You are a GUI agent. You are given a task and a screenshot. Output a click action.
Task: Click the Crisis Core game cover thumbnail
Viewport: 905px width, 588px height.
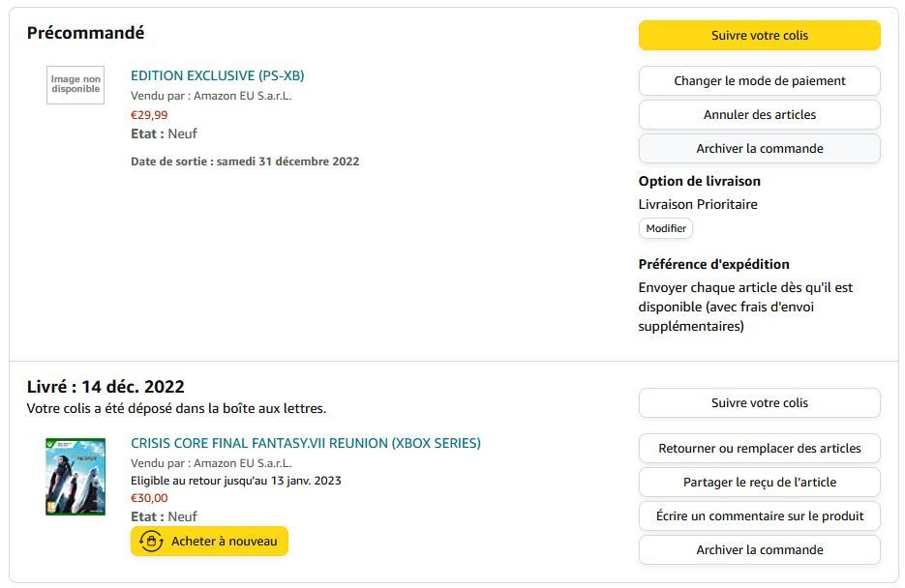(75, 477)
